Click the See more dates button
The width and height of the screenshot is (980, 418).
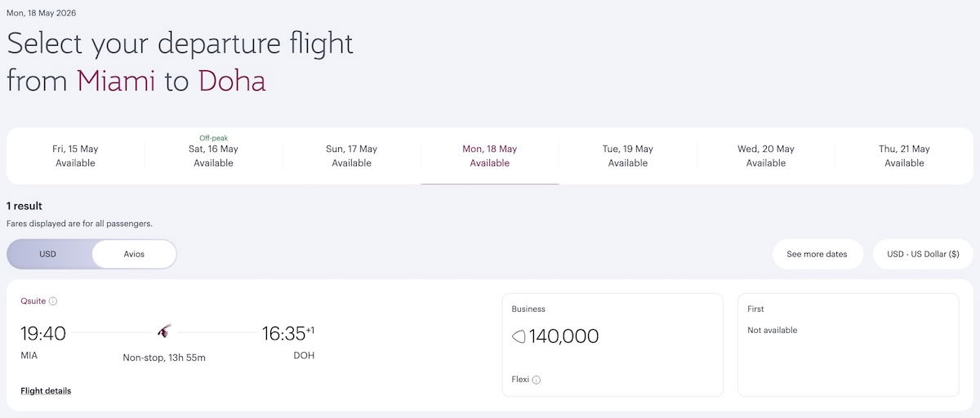(817, 254)
